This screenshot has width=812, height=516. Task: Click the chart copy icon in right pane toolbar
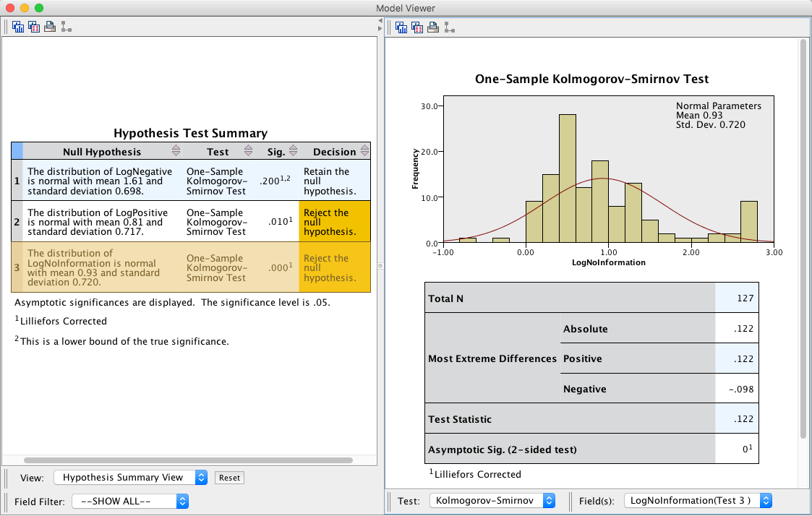coord(401,27)
